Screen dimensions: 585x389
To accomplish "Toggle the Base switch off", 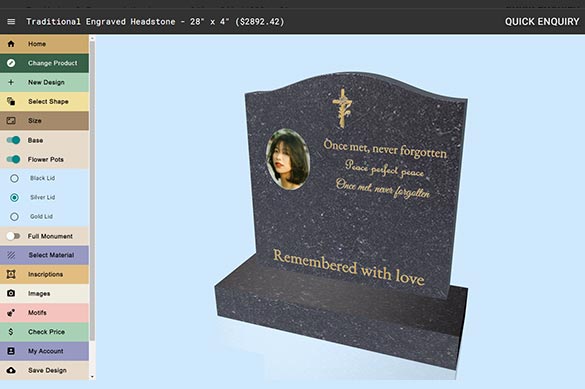I will click(x=13, y=140).
